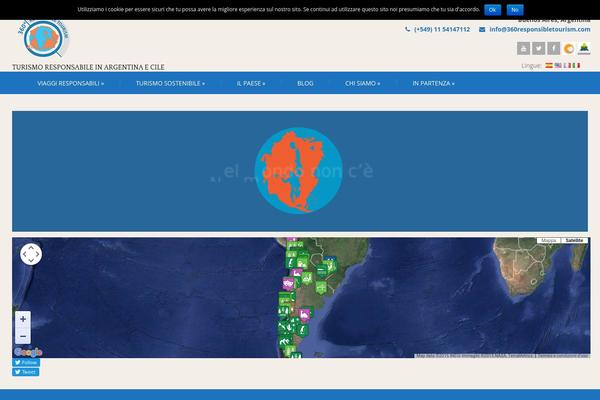Image resolution: width=600 pixels, height=400 pixels.
Task: Decline cookies with the No button
Action: 515,10
